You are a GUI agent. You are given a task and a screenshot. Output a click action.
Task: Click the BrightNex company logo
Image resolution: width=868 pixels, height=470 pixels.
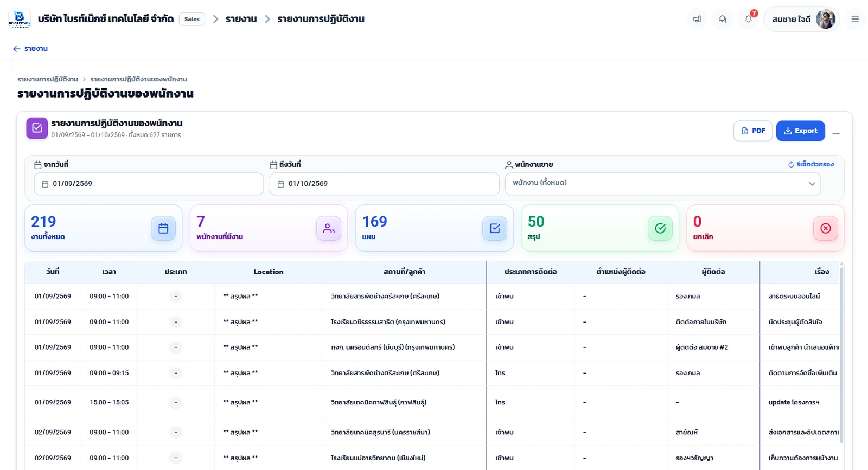pos(20,19)
